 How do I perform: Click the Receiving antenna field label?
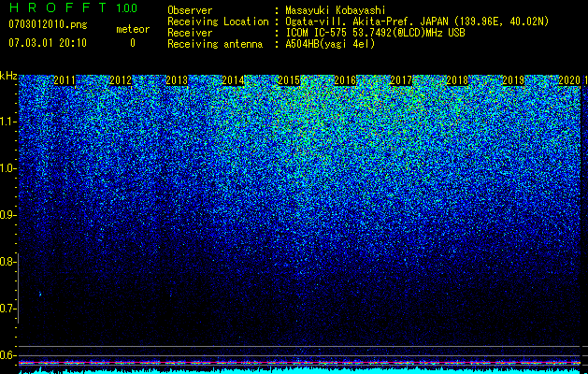click(215, 44)
